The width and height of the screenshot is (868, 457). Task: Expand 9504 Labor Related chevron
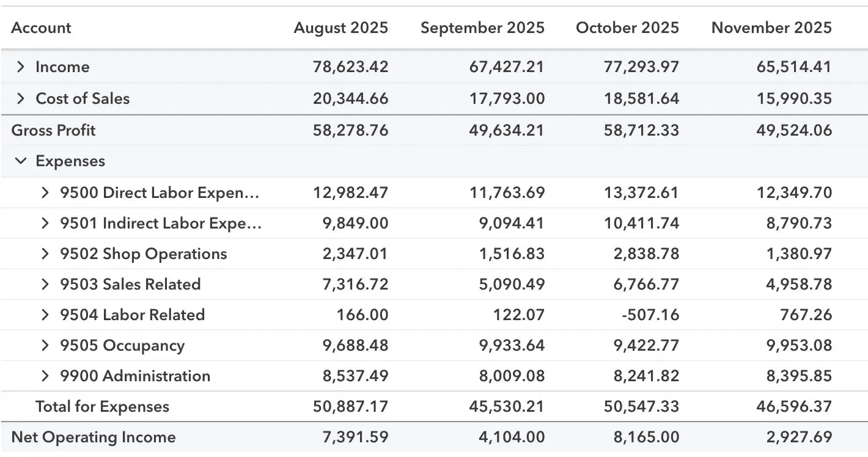pos(45,315)
